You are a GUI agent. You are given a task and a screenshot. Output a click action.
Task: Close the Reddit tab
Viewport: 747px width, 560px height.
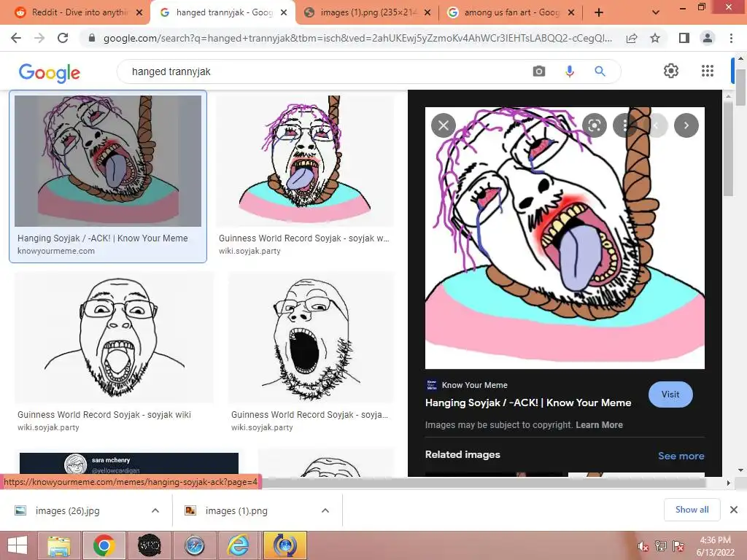coord(139,13)
